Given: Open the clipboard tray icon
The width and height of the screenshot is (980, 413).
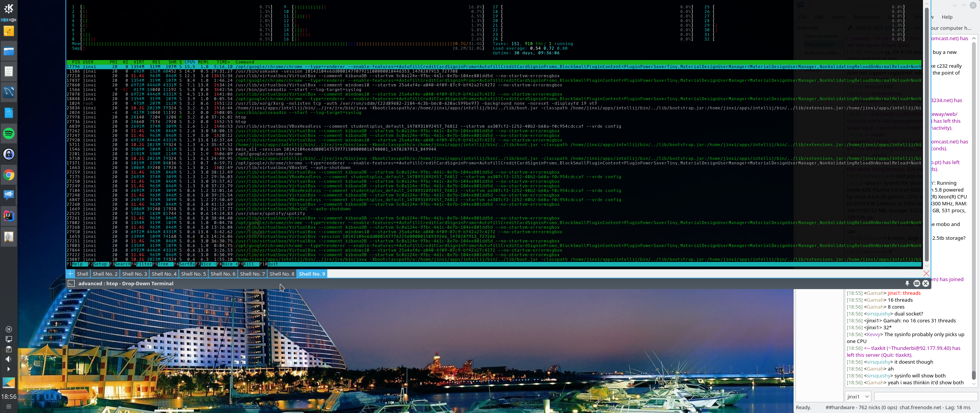Looking at the screenshot, I should click(x=8, y=349).
